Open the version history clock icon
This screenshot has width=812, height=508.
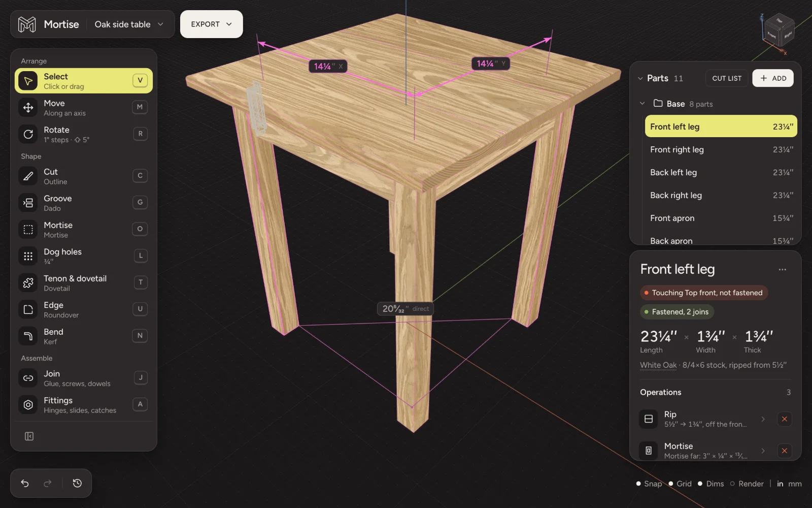[77, 483]
